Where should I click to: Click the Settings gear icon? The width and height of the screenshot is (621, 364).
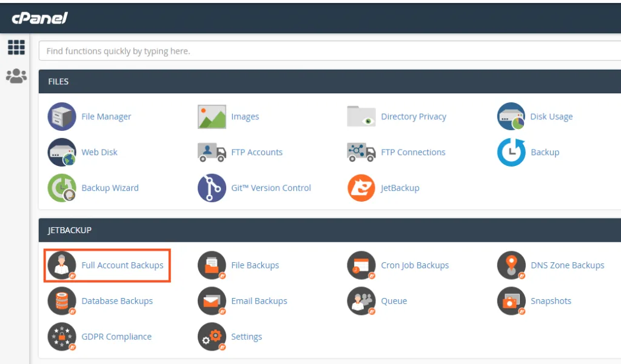(x=212, y=337)
